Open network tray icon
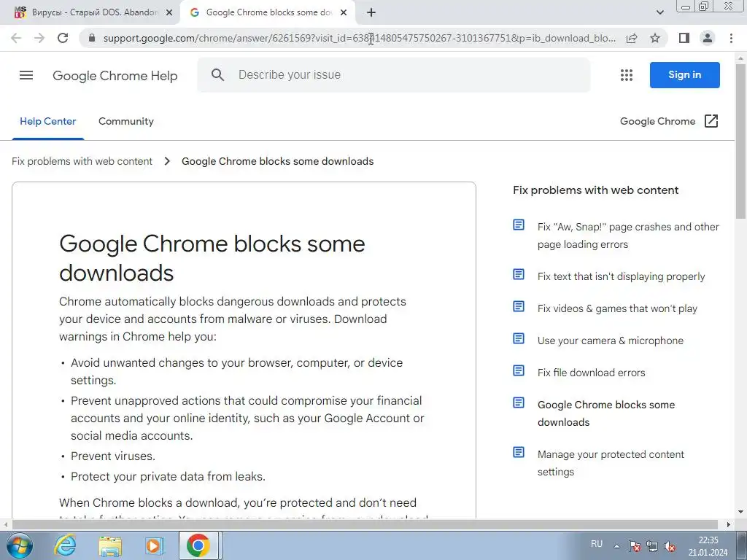747x560 pixels. (x=651, y=546)
